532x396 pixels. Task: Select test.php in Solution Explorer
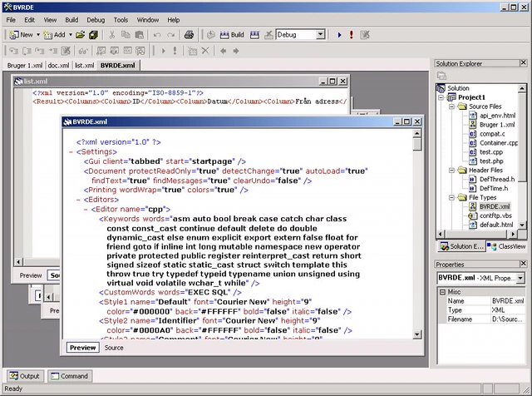point(491,161)
